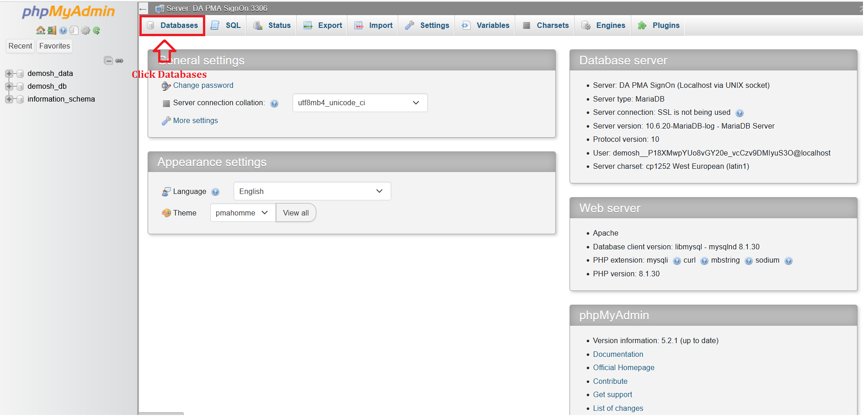
Task: Click the demosh_db database cylinder icon
Action: click(x=20, y=86)
